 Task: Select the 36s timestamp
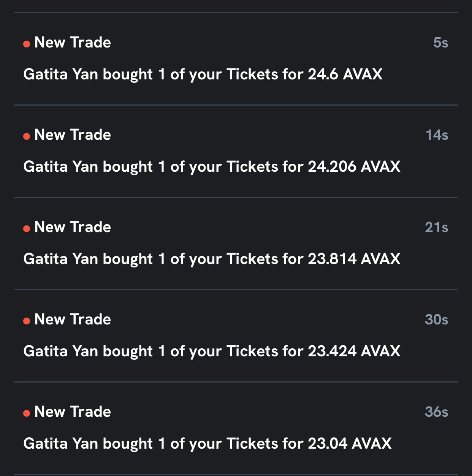(436, 412)
